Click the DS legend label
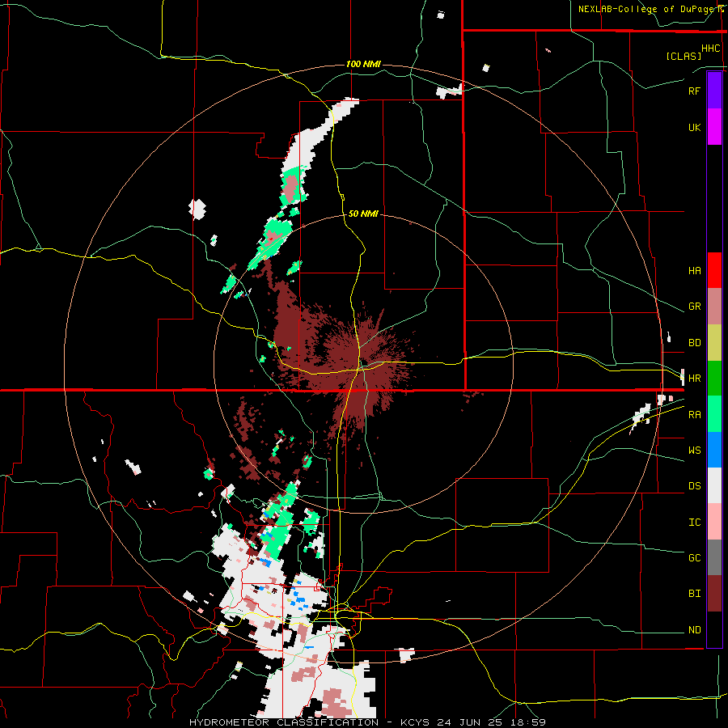This screenshot has width=728, height=728. pos(694,486)
